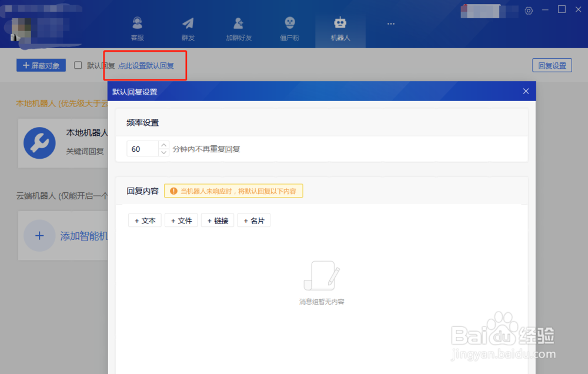Open the ... overflow menu in the navbar
Screen dimensions: 588x374
pyautogui.click(x=390, y=24)
